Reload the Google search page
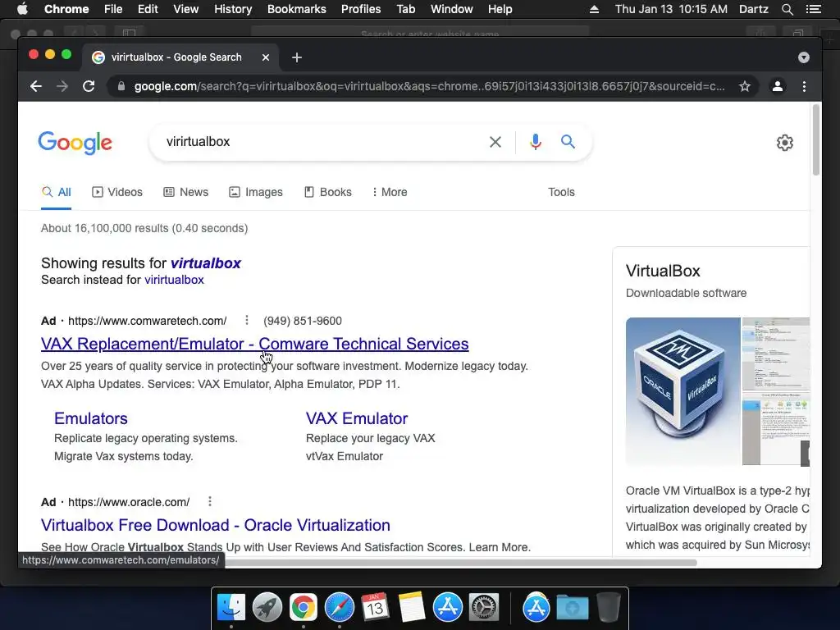 pyautogui.click(x=89, y=86)
